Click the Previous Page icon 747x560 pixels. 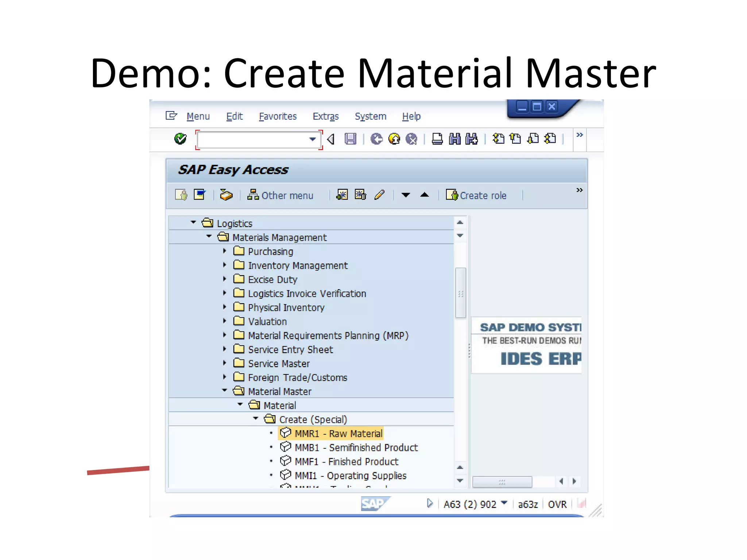click(515, 139)
